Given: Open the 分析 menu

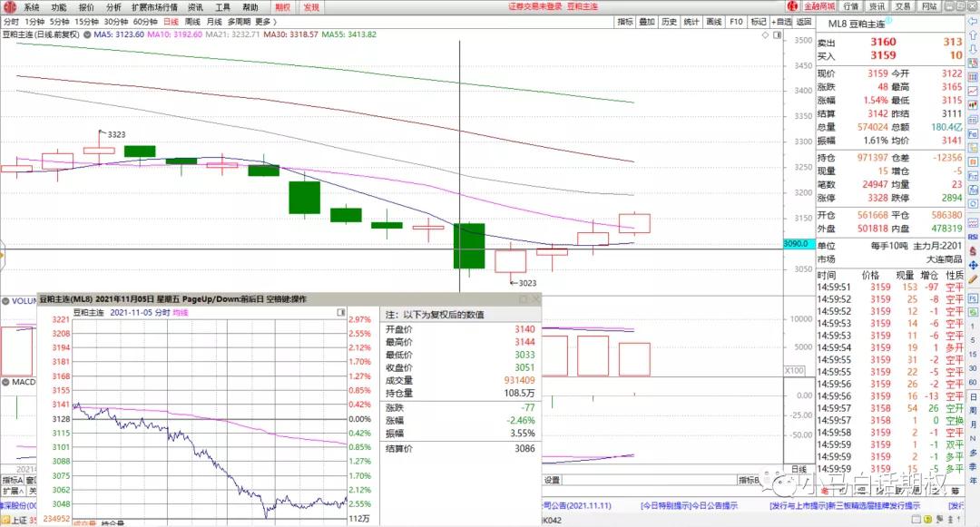Looking at the screenshot, I should [x=113, y=6].
